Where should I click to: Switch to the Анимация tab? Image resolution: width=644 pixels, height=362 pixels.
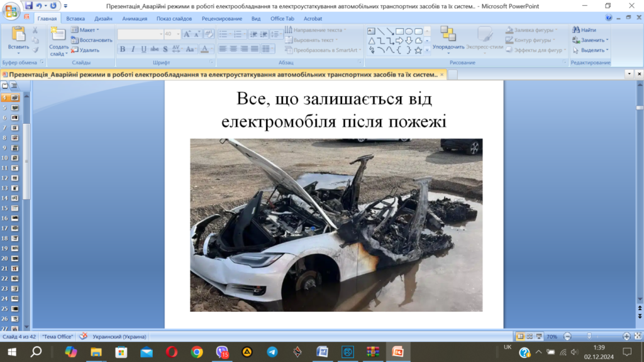tap(135, 18)
